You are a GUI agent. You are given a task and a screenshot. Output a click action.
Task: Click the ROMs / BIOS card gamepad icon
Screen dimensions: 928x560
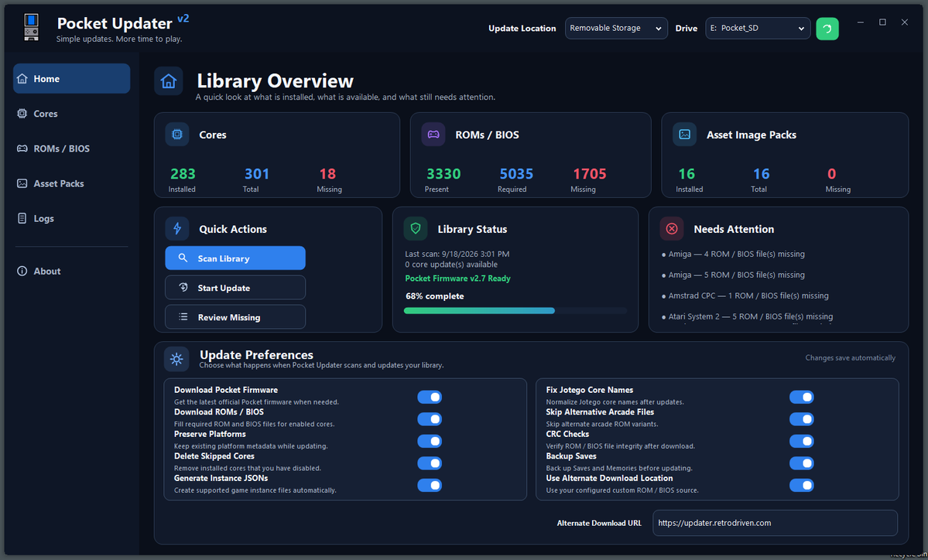(433, 135)
